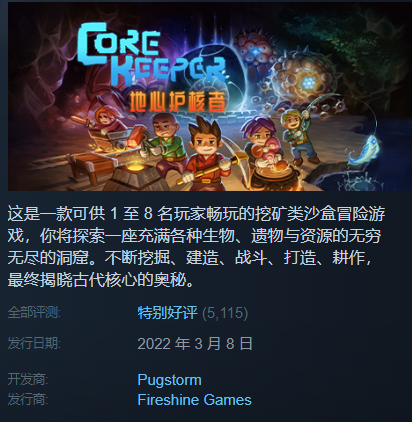412x422 pixels.
Task: Open developer Pugstorm's page
Action: pyautogui.click(x=169, y=380)
